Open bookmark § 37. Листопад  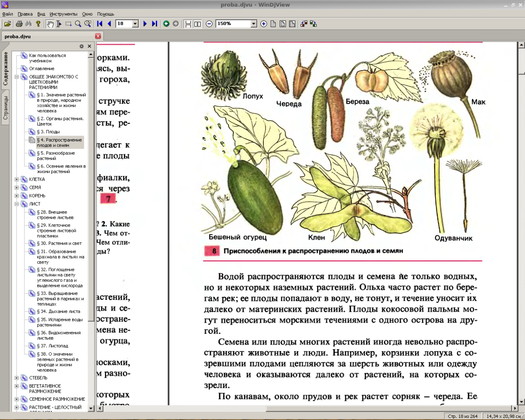click(52, 346)
